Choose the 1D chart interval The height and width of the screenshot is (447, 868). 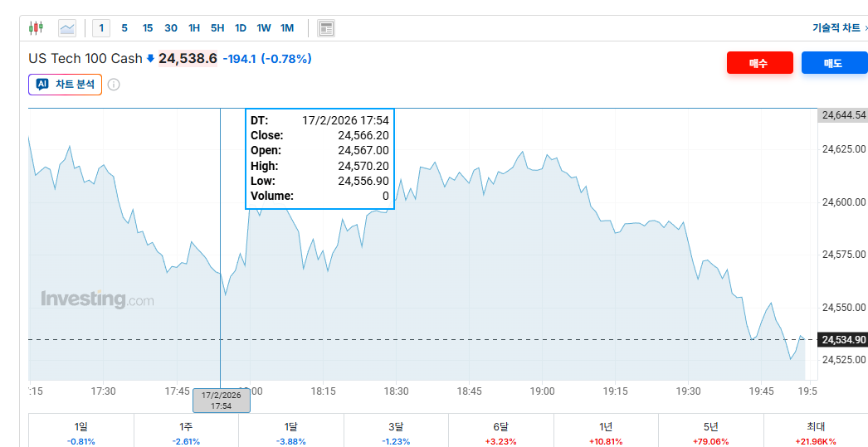click(x=241, y=28)
